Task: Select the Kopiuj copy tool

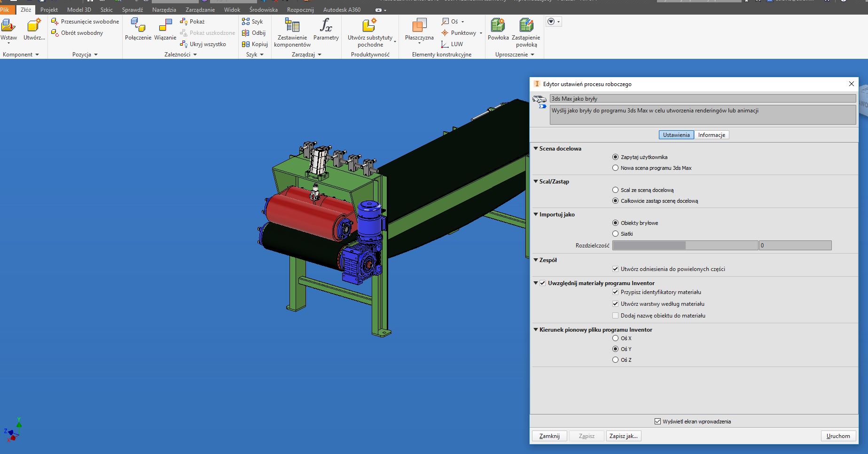Action: pyautogui.click(x=255, y=44)
